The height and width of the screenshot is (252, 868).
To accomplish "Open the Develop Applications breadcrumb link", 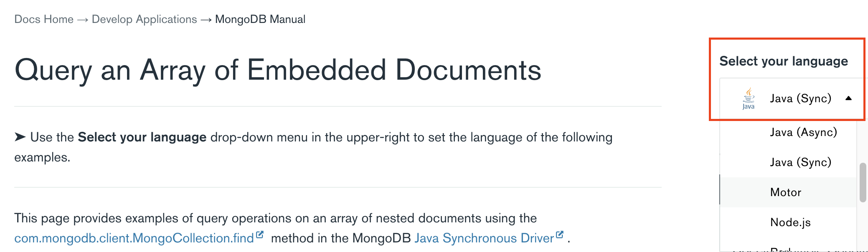I will (x=144, y=20).
